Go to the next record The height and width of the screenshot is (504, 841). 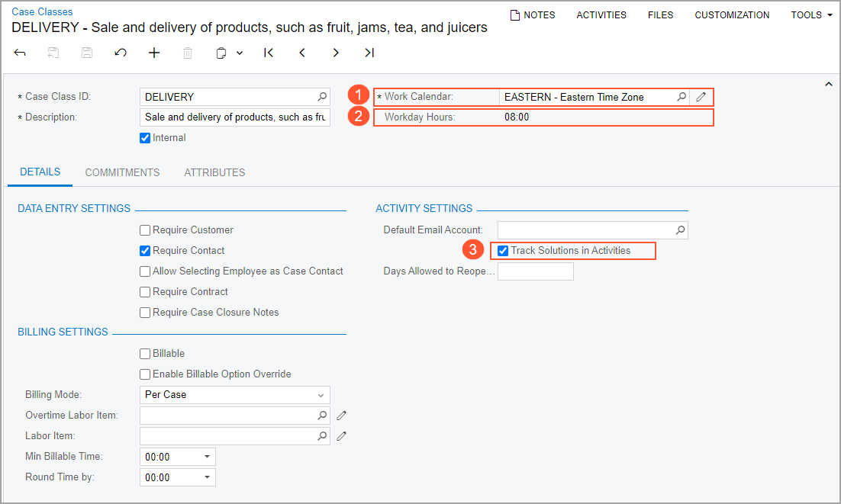point(336,53)
